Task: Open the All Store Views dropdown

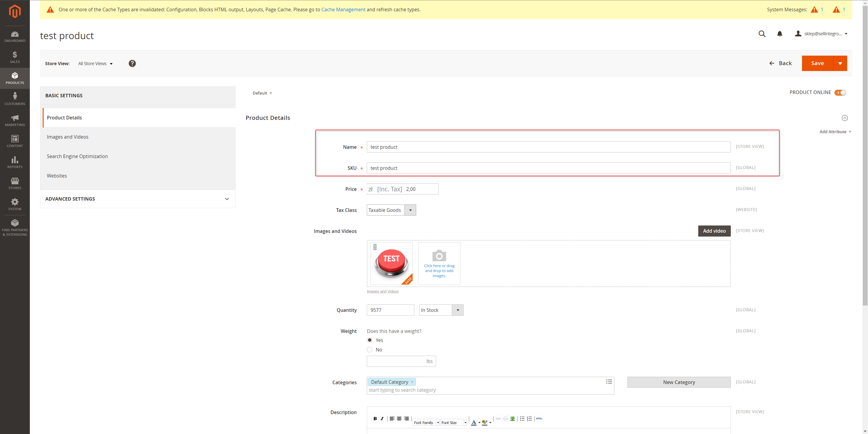Action: pos(95,63)
